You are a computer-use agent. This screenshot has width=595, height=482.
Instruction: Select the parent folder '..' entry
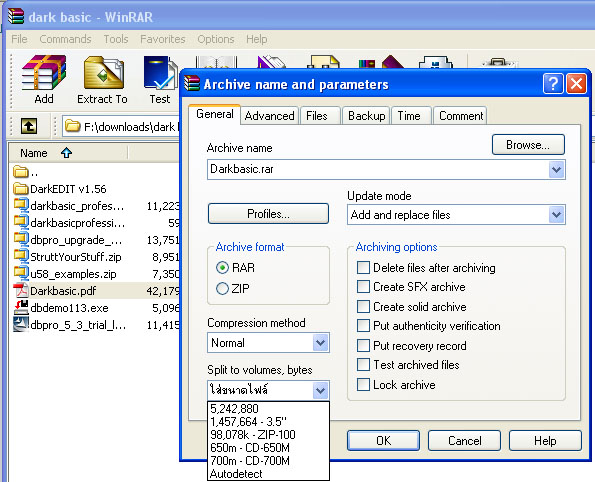tap(25, 172)
